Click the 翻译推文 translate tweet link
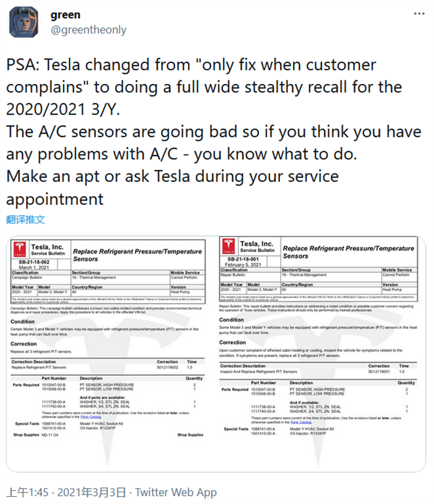Screen dimensions: 434x504 coord(25,219)
